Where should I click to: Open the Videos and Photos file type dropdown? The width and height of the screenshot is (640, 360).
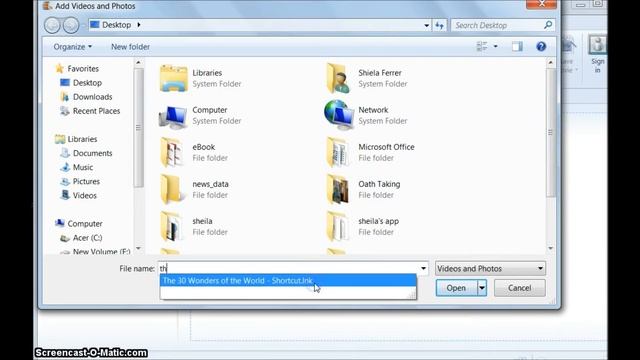pyautogui.click(x=490, y=269)
